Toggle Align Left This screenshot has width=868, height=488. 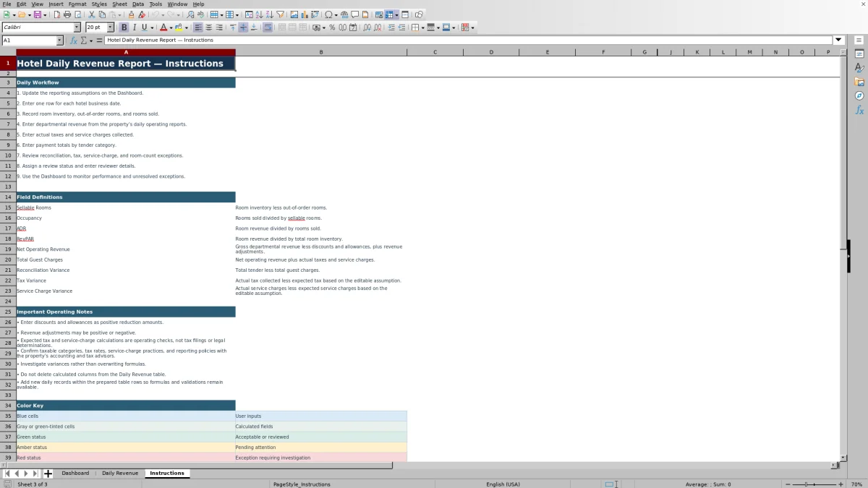coord(197,27)
